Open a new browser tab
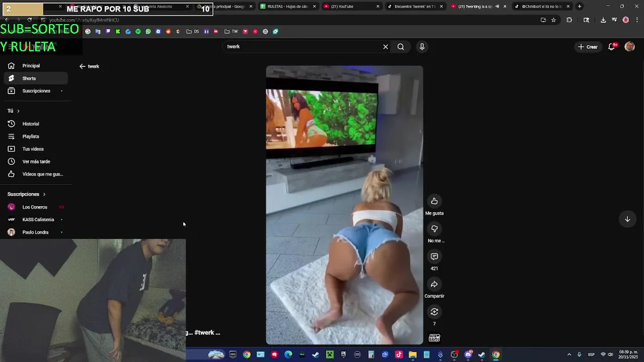The height and width of the screenshot is (362, 644). click(x=580, y=7)
